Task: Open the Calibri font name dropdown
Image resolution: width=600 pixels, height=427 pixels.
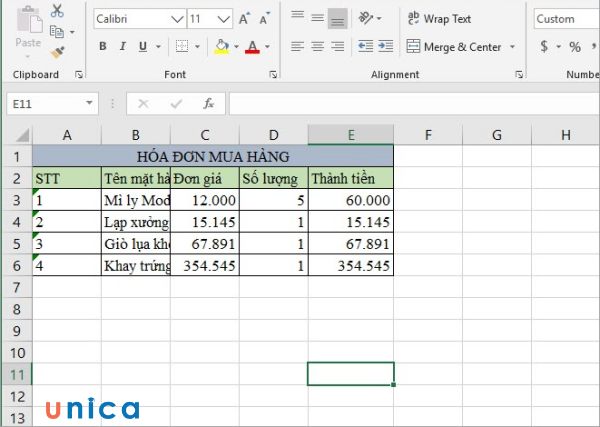Action: [x=177, y=19]
